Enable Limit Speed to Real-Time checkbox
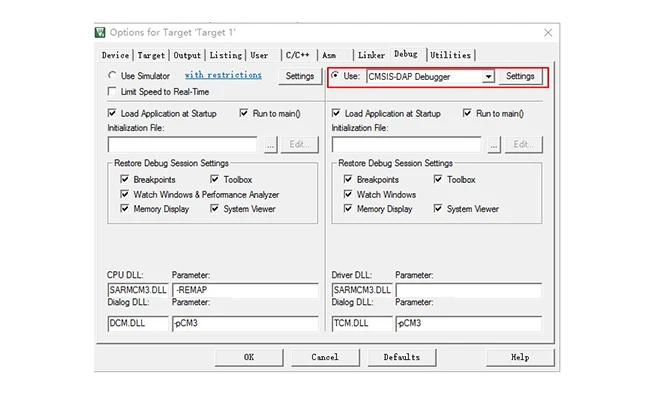Screen dimensions: 652x404 (112, 91)
